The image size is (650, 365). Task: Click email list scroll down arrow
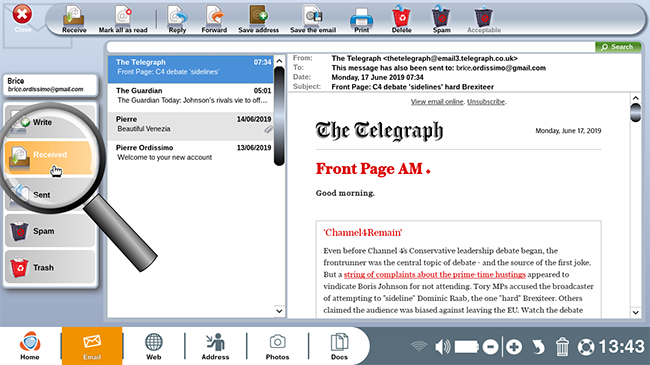[279, 311]
